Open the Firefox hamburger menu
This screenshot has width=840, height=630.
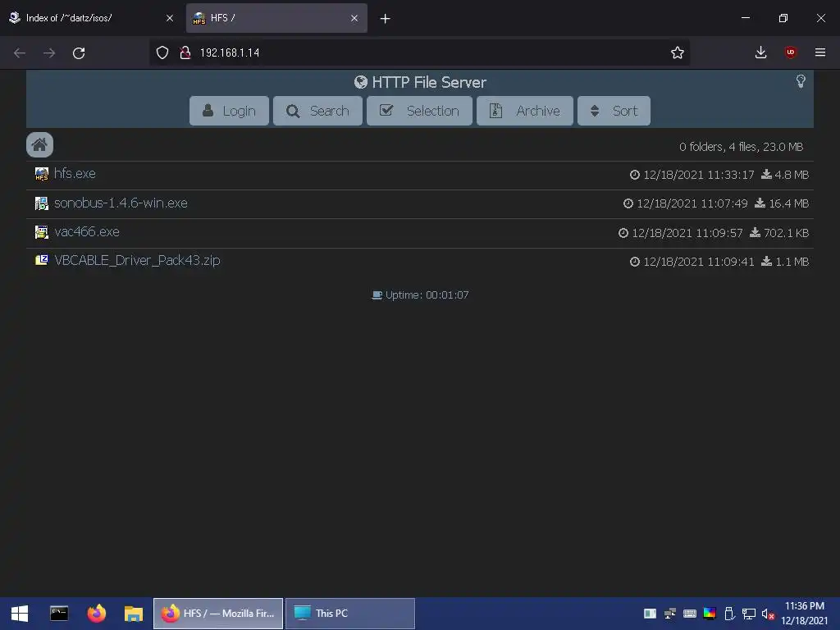pyautogui.click(x=820, y=52)
